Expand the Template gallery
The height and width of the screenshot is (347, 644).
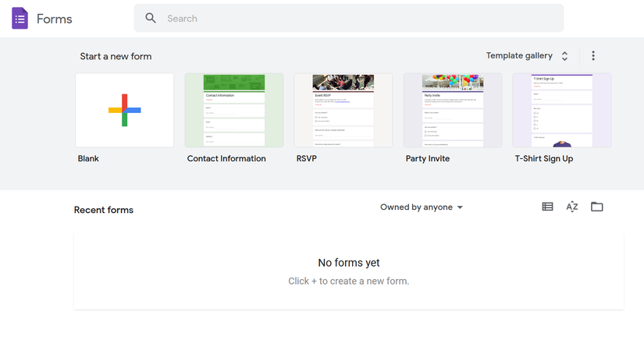(527, 56)
